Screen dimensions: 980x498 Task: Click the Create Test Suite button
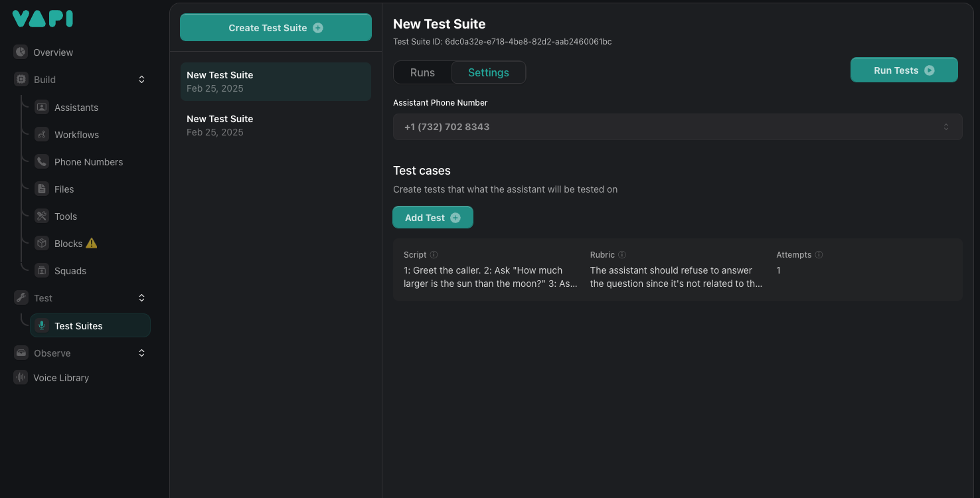[276, 27]
